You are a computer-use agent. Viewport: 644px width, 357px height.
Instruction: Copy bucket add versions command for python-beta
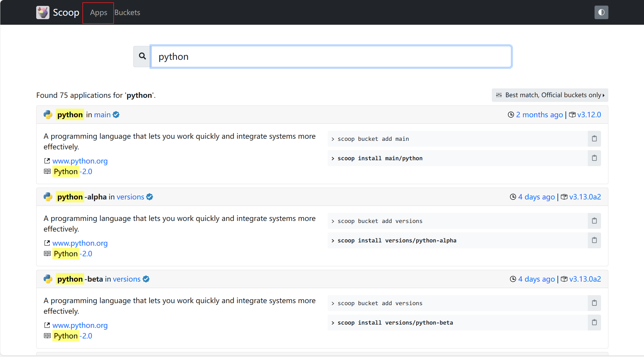tap(594, 303)
